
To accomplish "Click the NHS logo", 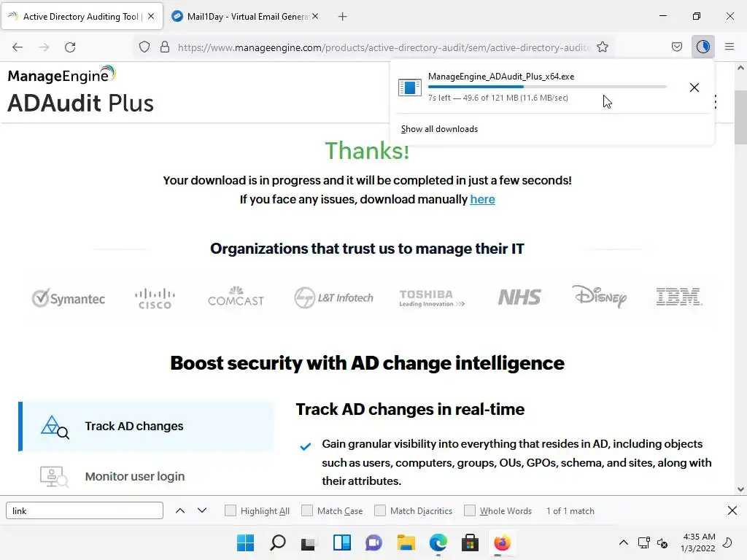I will pyautogui.click(x=519, y=297).
